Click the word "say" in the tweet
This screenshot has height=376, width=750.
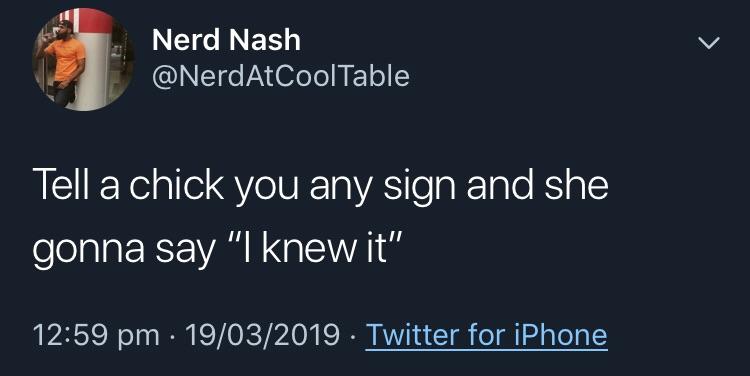185,254
